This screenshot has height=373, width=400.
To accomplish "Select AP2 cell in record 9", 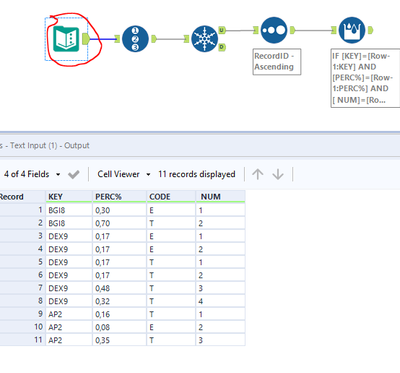I will click(69, 314).
